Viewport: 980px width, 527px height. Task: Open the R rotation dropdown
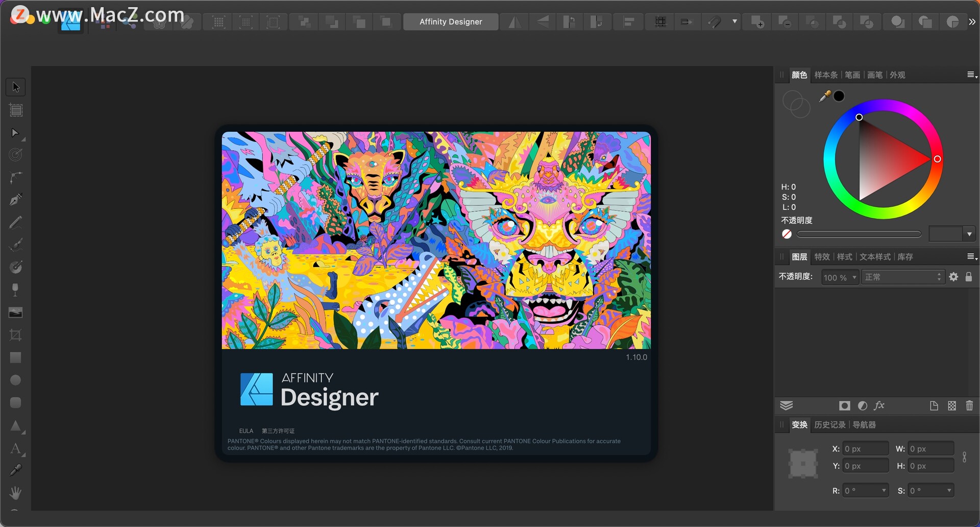click(x=884, y=491)
